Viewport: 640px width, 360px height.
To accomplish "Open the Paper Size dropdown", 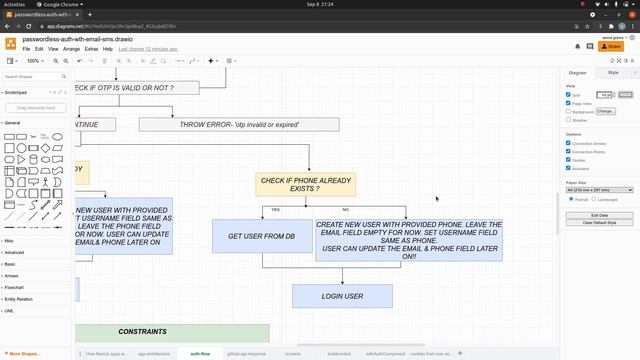I will click(x=599, y=190).
